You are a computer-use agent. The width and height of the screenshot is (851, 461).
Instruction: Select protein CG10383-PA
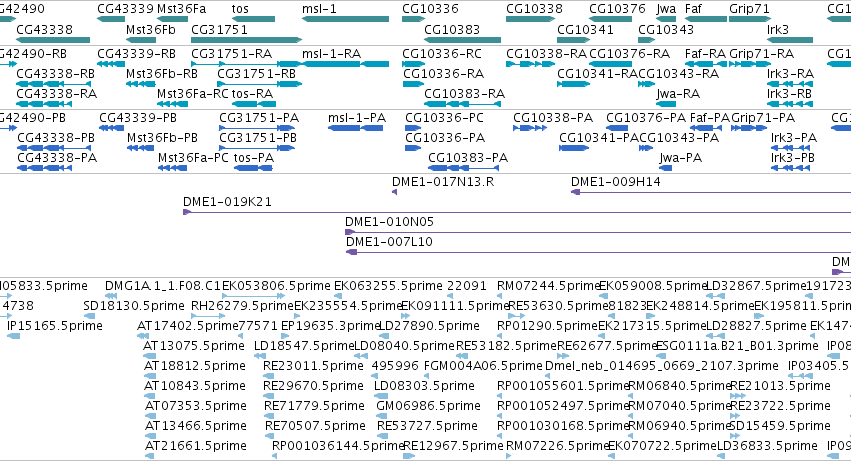click(464, 168)
